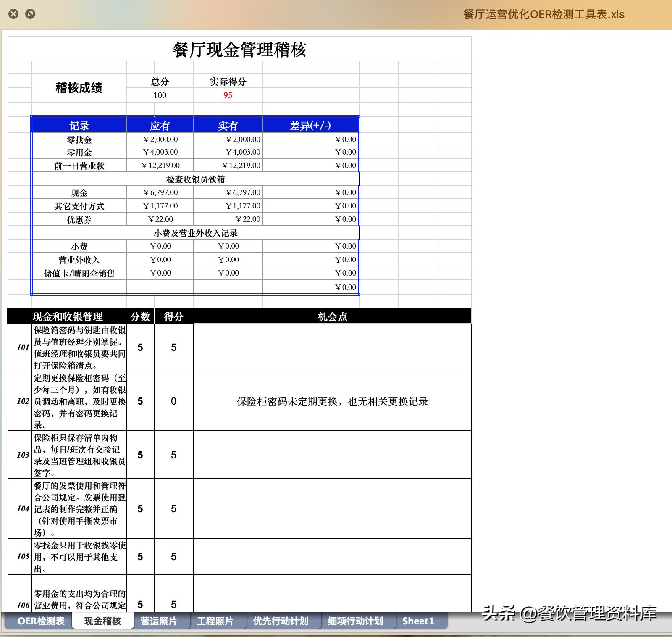This screenshot has width=672, height=637.
Task: Select the 零找金 row label
Action: pos(79,140)
